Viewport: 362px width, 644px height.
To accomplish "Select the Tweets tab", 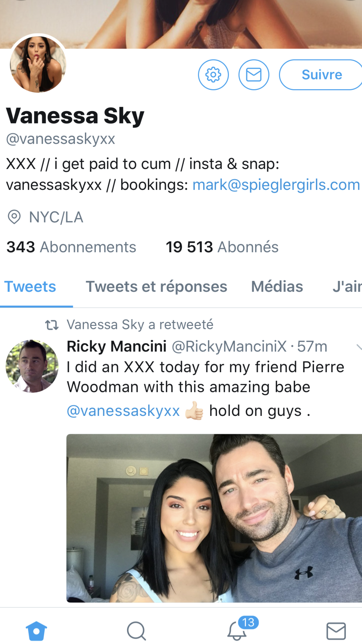I will [30, 286].
